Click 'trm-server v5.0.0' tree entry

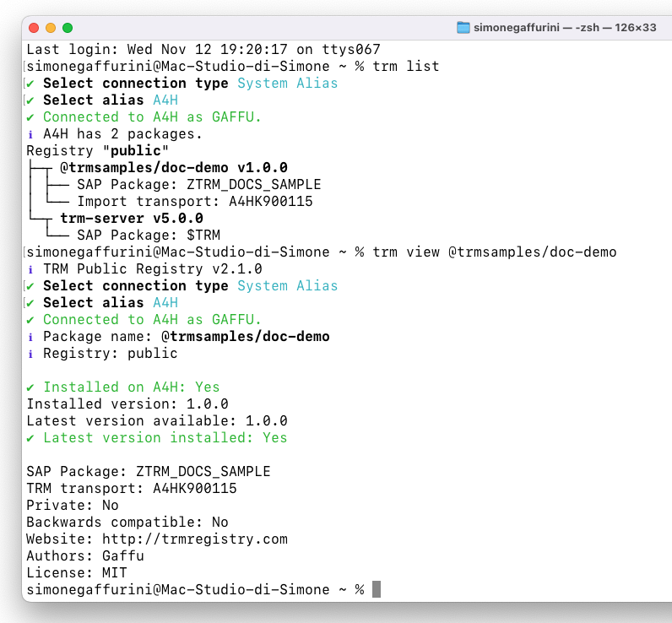[x=132, y=218]
